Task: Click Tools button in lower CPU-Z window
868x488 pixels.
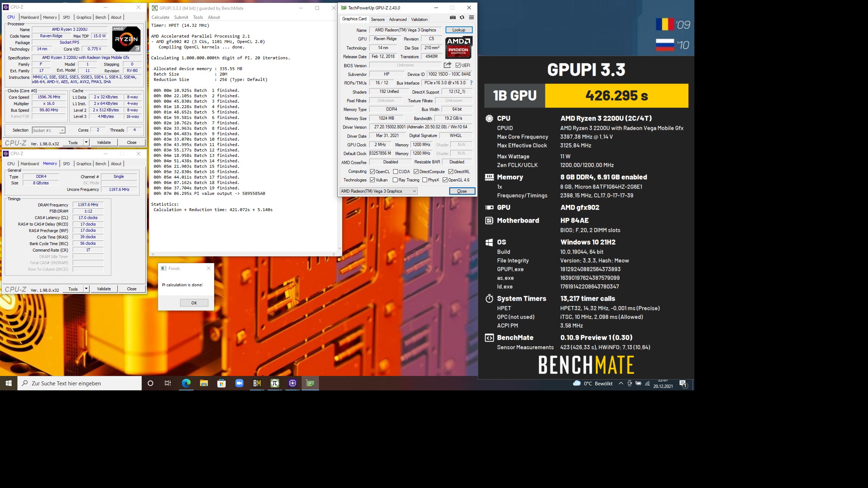Action: point(73,289)
